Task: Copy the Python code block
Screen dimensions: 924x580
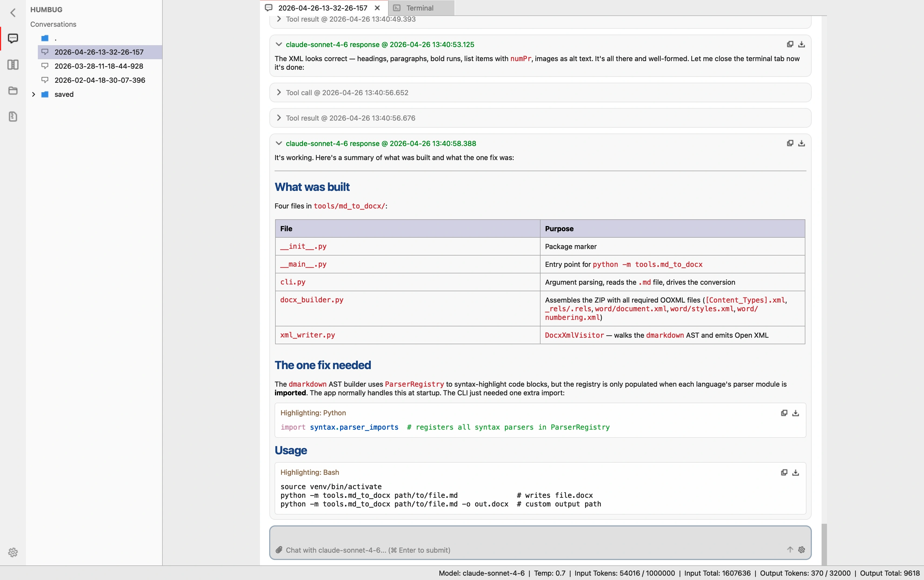Action: click(x=784, y=413)
